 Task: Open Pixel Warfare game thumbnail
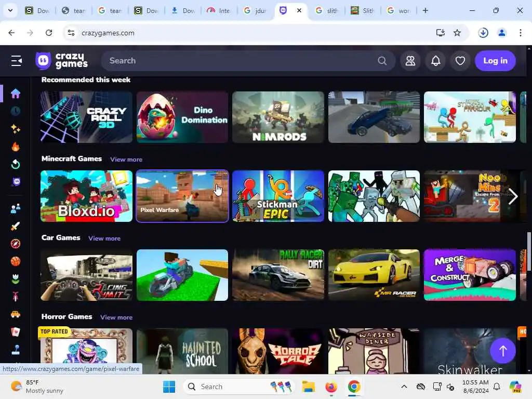pos(182,196)
